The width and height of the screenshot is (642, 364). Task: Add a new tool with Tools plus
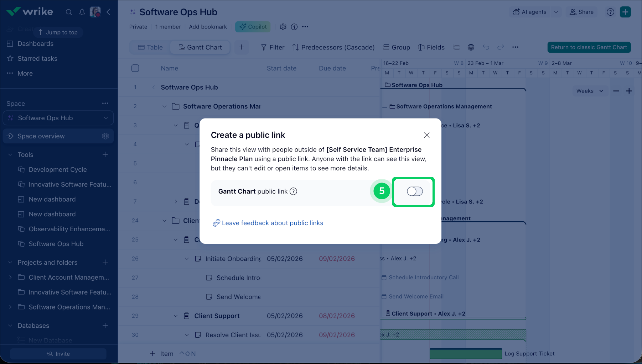(x=105, y=154)
